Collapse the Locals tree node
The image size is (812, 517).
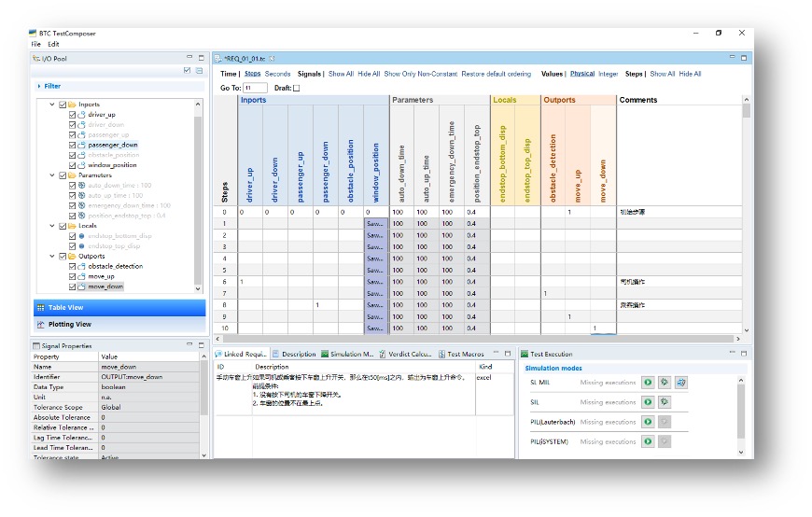tap(51, 225)
